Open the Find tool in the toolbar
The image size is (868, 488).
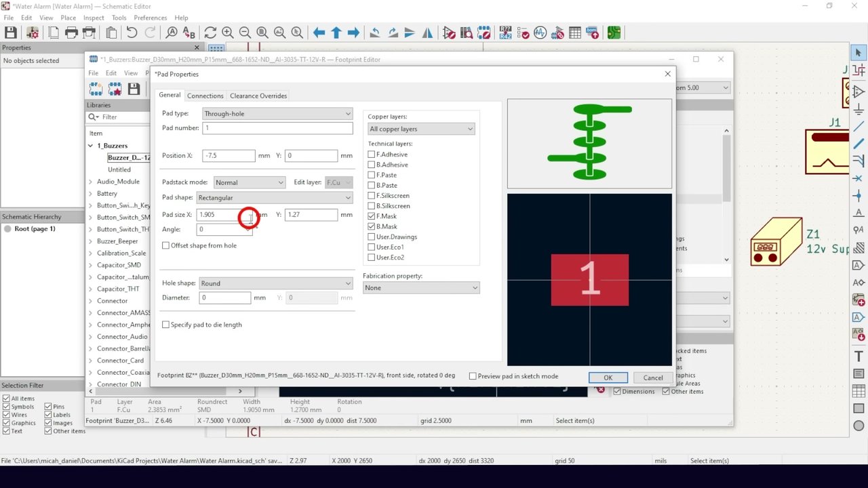tap(172, 33)
